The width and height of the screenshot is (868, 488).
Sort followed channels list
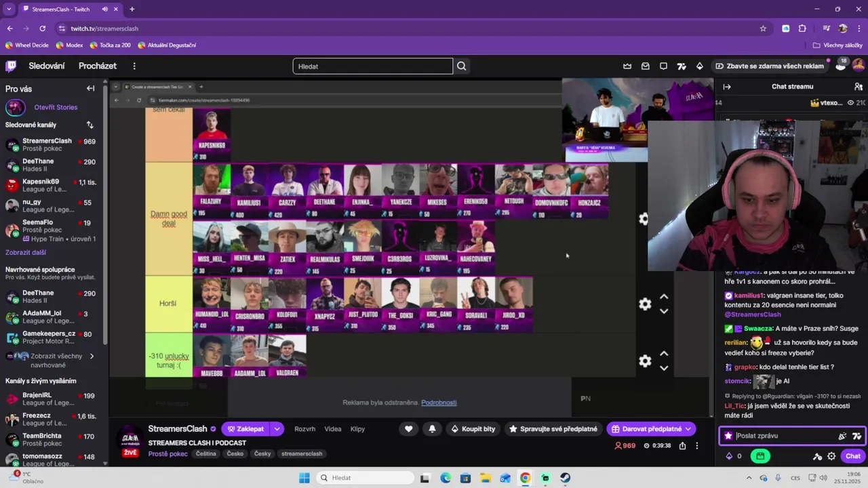(90, 125)
